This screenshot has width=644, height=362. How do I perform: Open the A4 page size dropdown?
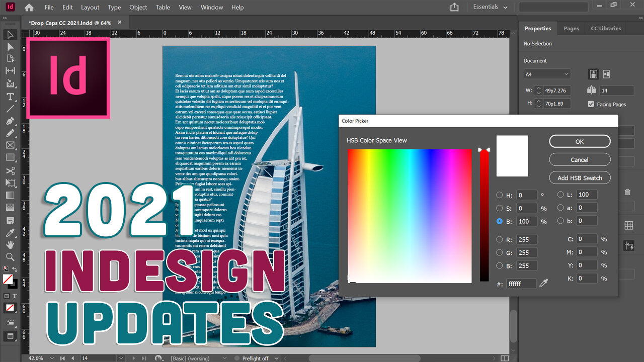point(547,74)
